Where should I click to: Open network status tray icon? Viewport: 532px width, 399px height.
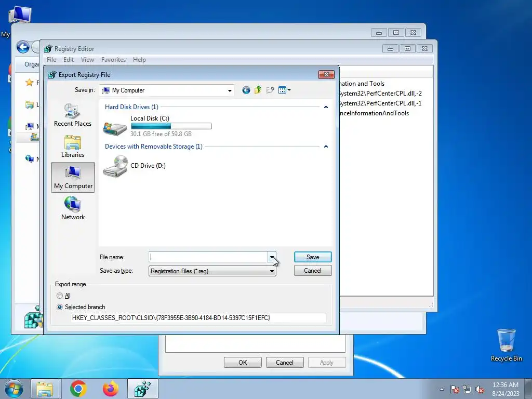[x=467, y=389]
